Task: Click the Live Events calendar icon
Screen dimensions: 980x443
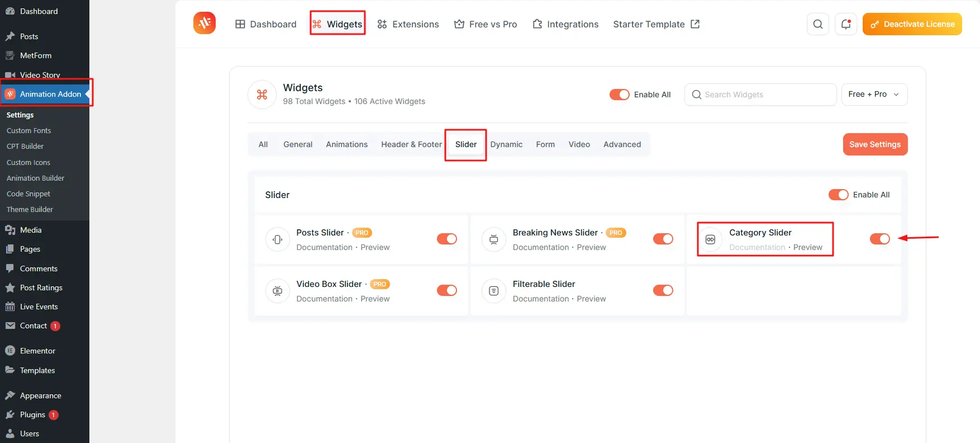Action: 10,307
